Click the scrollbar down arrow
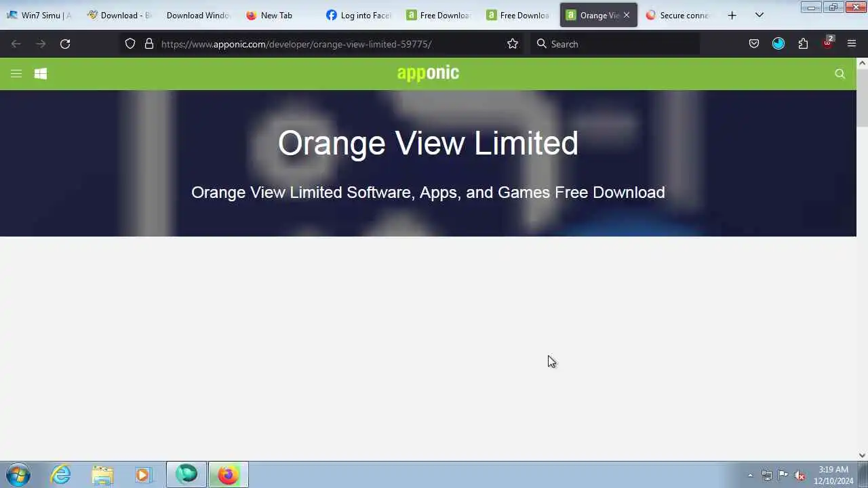The image size is (868, 488). click(862, 455)
